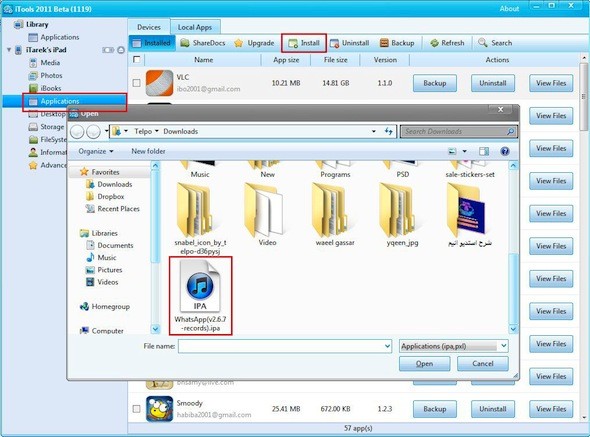Click the Backup toolbar button

click(x=397, y=43)
